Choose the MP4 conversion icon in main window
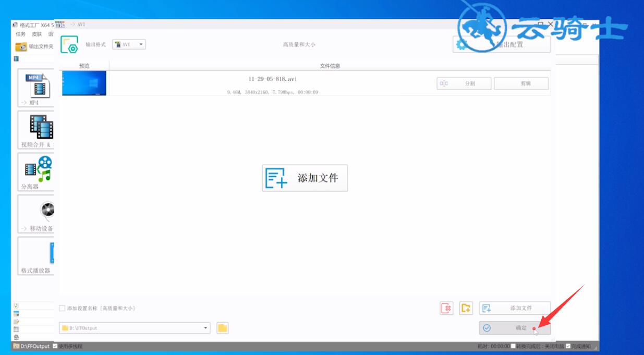This screenshot has height=355, width=644. pyautogui.click(x=36, y=88)
